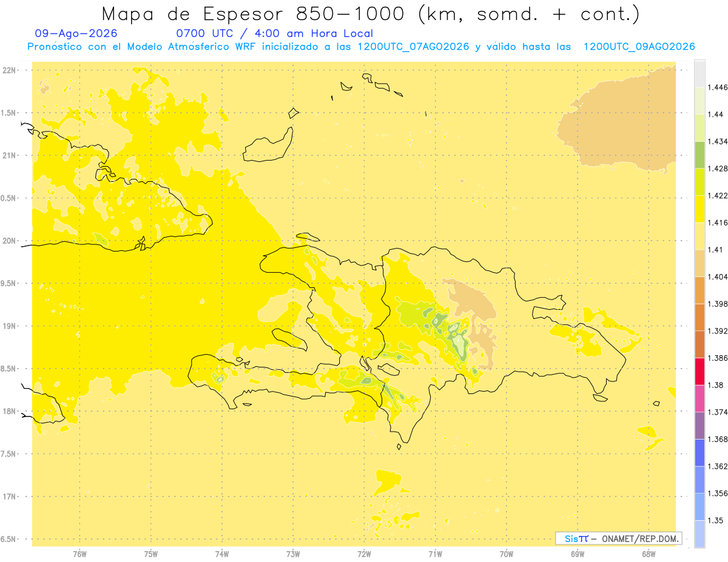Click the colorbar value "1.434"
The height and width of the screenshot is (562, 728).
(x=718, y=141)
